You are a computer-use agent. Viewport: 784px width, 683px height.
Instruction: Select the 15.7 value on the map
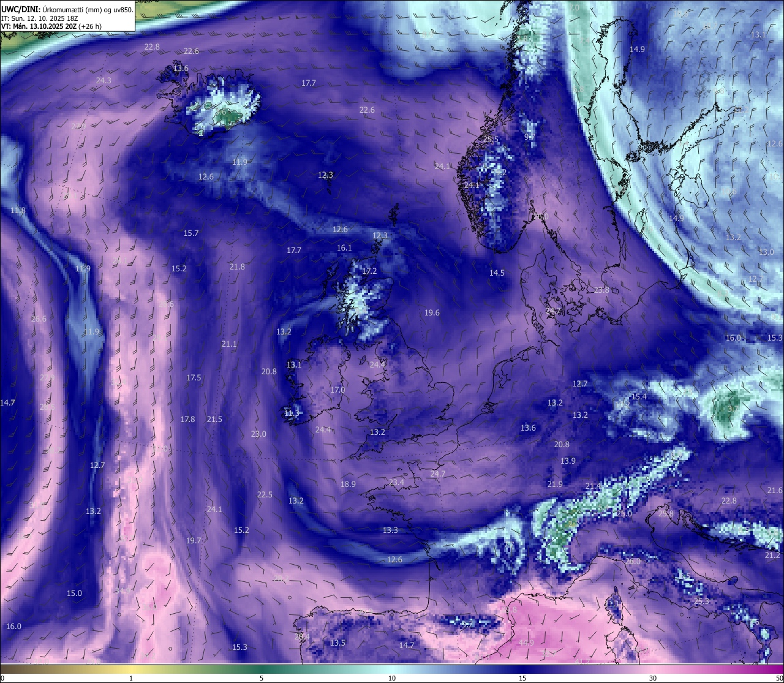[191, 233]
